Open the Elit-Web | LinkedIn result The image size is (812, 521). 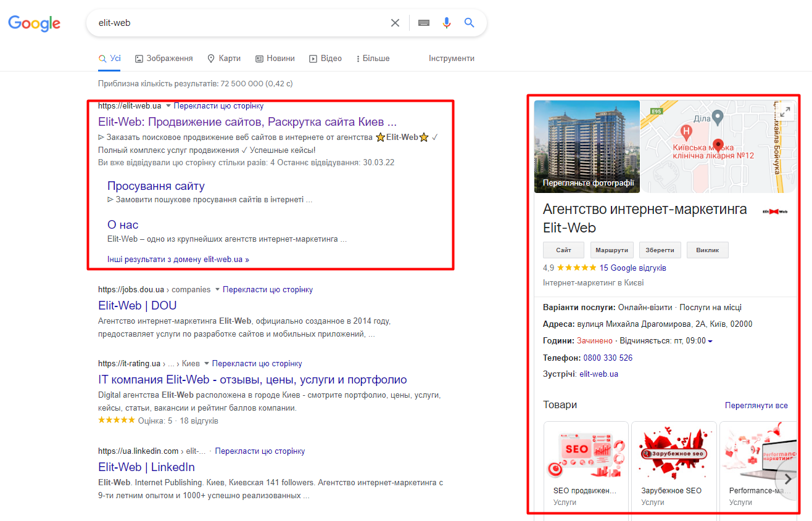pyautogui.click(x=147, y=467)
